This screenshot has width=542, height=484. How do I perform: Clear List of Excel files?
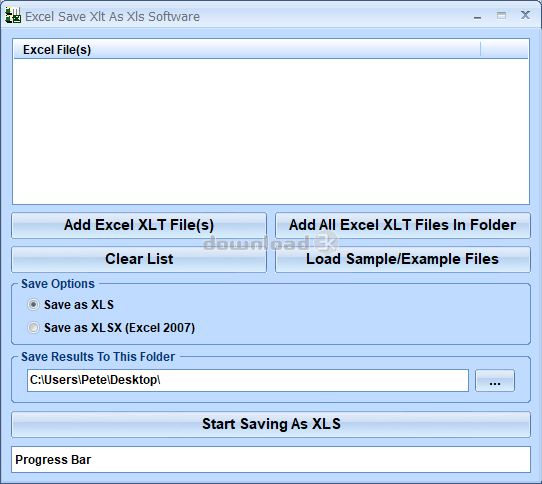[139, 259]
